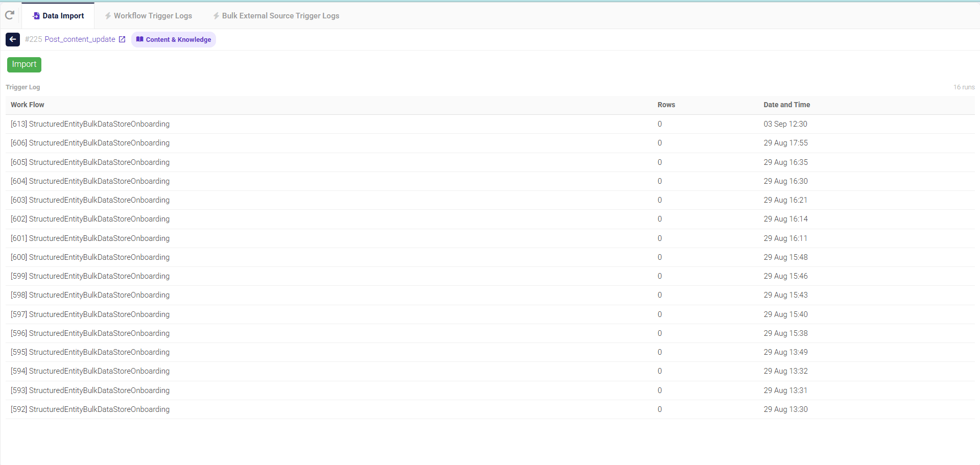Click the 29 Aug 16:30 timestamp
980x465 pixels.
click(x=785, y=181)
